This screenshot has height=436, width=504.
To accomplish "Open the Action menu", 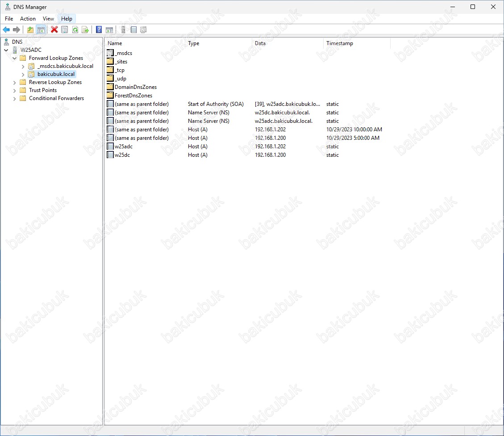I will 28,19.
